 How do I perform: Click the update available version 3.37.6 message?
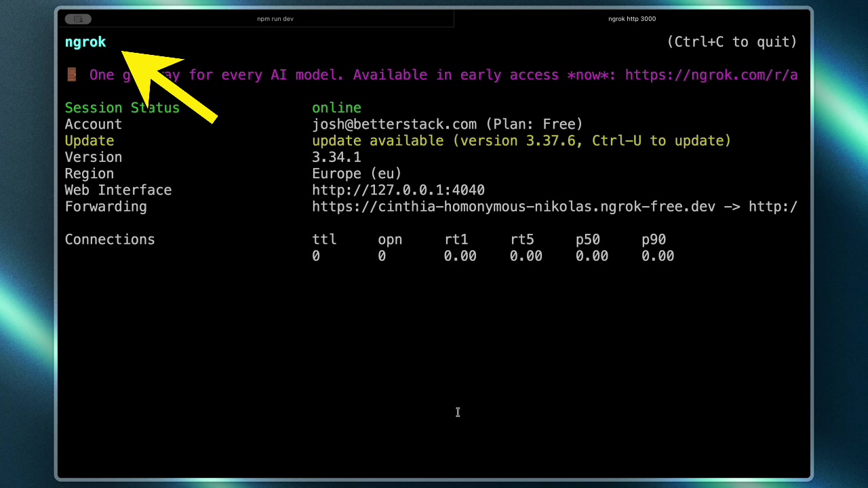(x=521, y=140)
